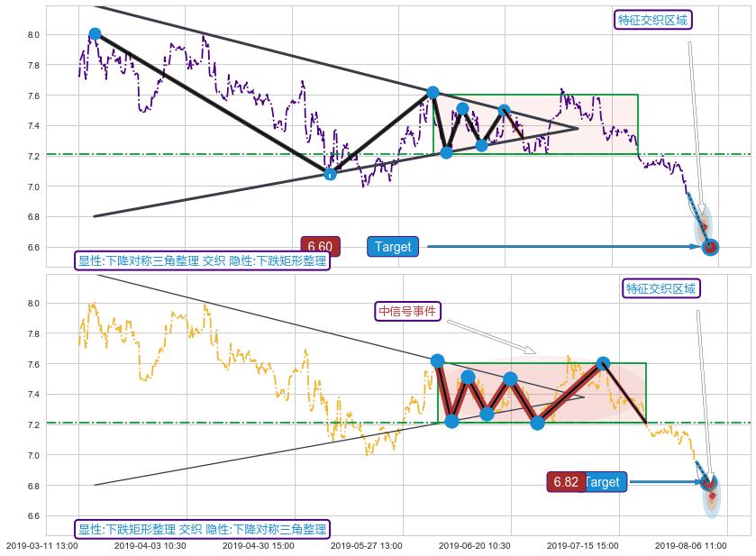Click the 6.82 red price label
Screen dimensions: 756x556
[566, 482]
